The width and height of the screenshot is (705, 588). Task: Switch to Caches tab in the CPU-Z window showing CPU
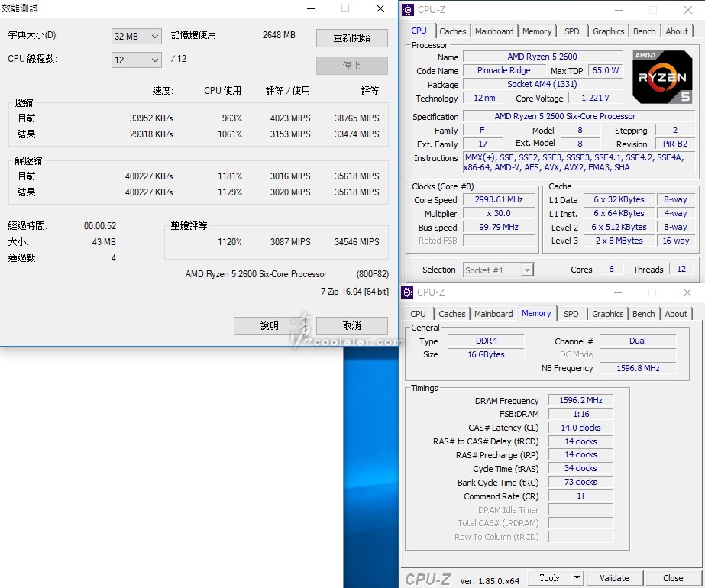coord(453,31)
